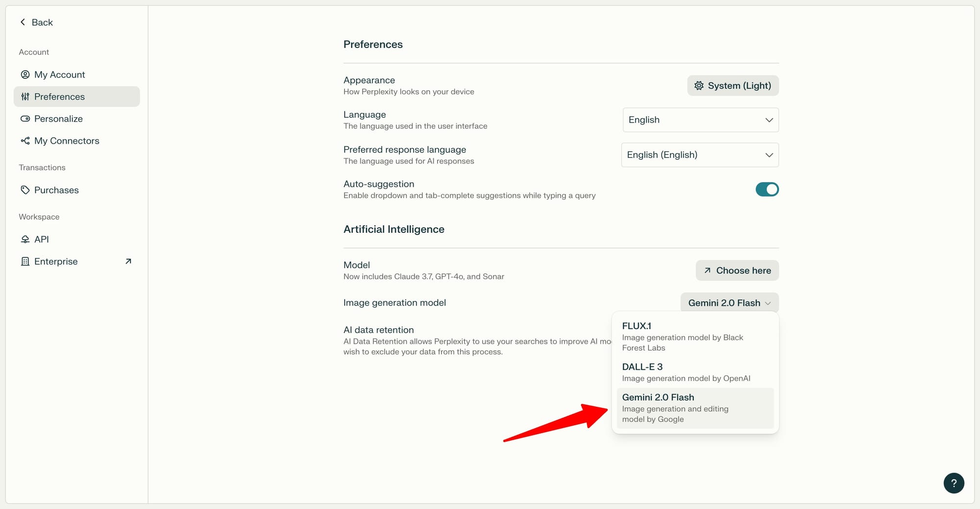Open the Image generation model dropdown

click(729, 303)
